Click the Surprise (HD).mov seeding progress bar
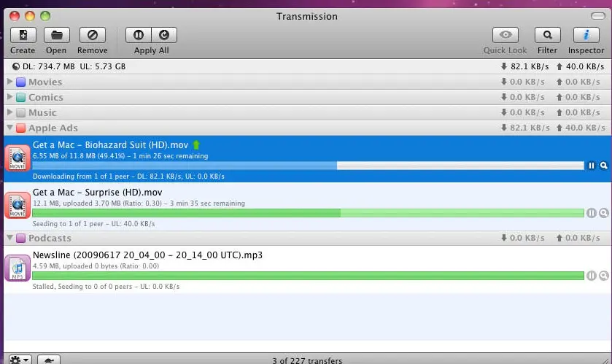The height and width of the screenshot is (364, 612). pos(308,212)
